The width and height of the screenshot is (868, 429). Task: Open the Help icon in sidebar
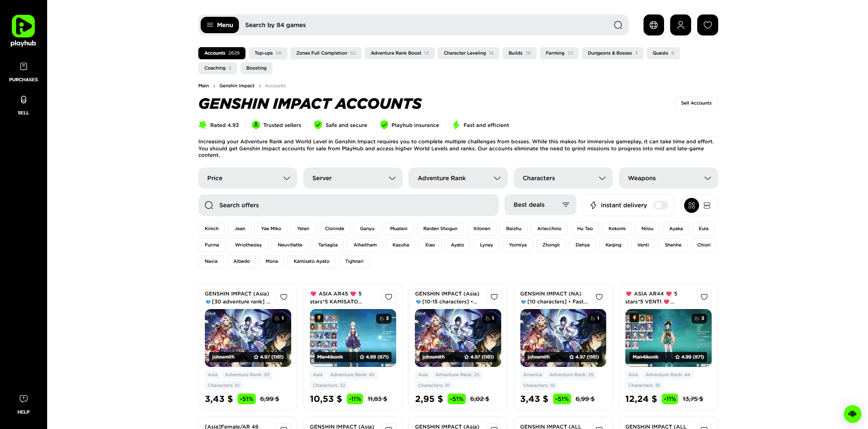point(23,404)
